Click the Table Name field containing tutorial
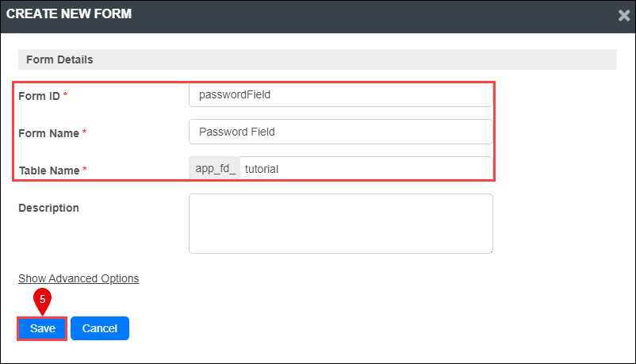636x364 pixels. pos(366,168)
